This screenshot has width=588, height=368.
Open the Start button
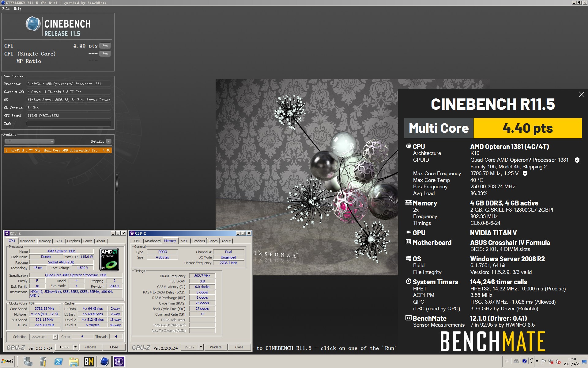pos(8,362)
